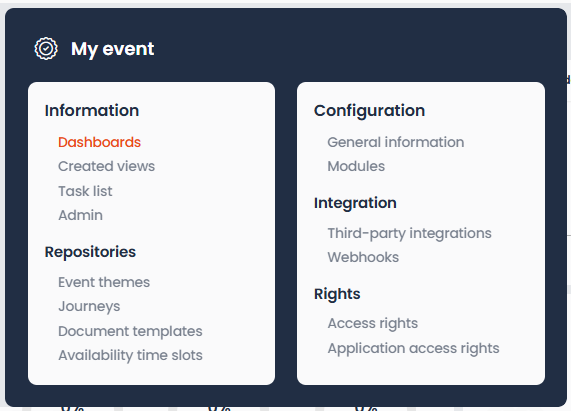Go to Modules configuration

[x=356, y=166]
